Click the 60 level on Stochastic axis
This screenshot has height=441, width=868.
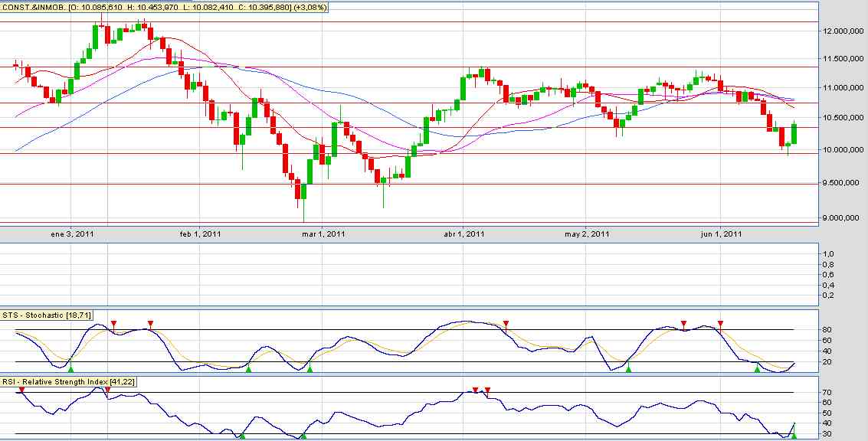(x=826, y=340)
